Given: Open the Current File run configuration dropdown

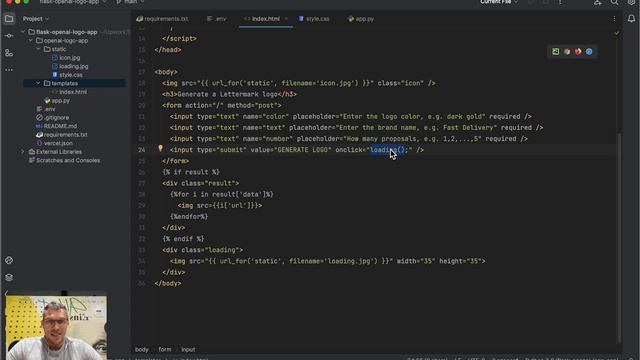Looking at the screenshot, I should tap(499, 2).
